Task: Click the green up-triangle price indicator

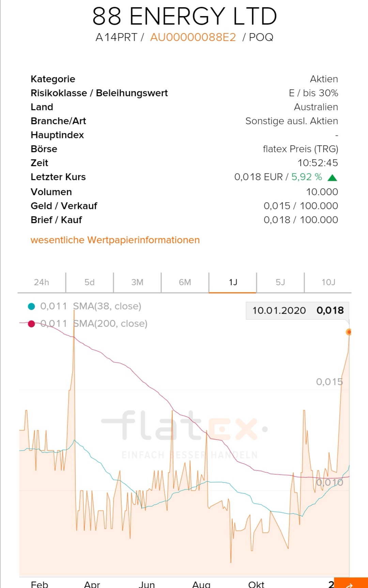Action: [332, 177]
